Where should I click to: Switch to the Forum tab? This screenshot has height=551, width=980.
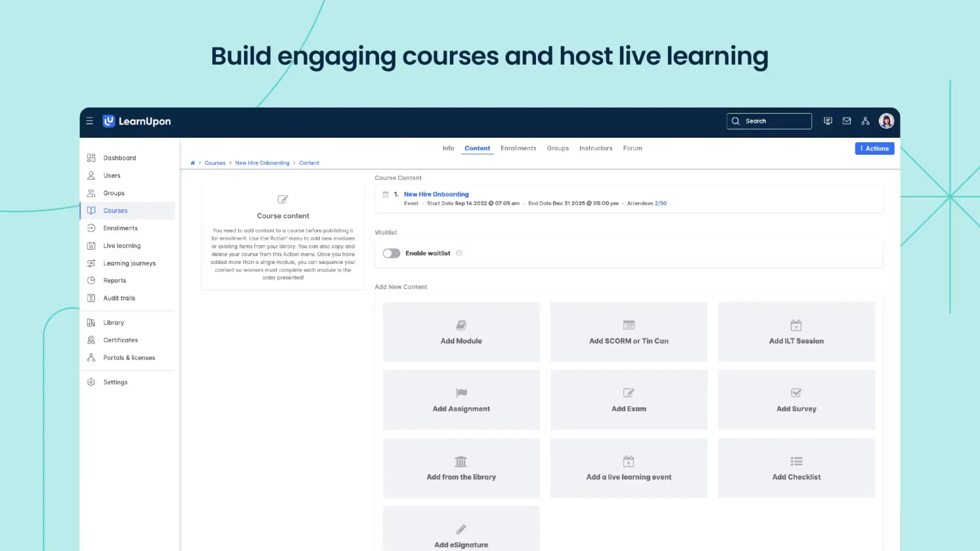pyautogui.click(x=632, y=148)
